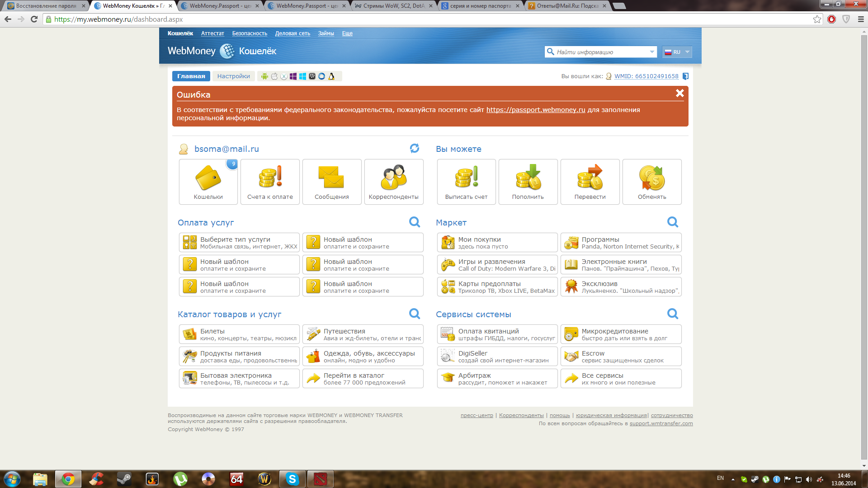The width and height of the screenshot is (868, 488).
Task: Open Мои покупки tile
Action: [x=497, y=243]
